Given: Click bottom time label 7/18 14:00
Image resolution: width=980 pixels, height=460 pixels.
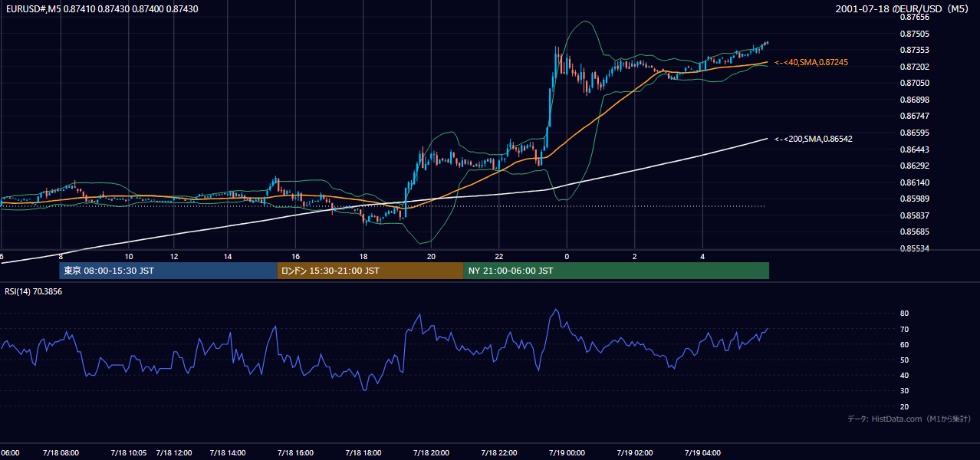Looking at the screenshot, I should click(228, 452).
